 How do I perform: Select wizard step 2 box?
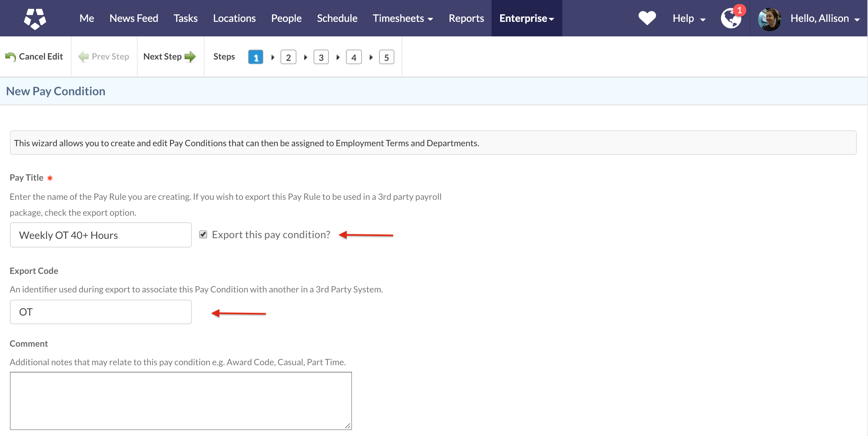point(288,57)
